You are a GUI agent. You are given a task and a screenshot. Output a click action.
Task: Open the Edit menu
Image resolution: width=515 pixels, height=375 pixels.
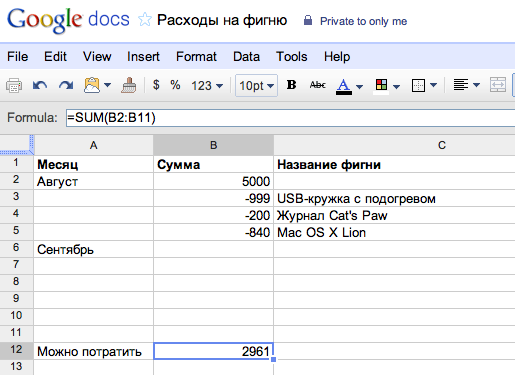click(x=55, y=56)
